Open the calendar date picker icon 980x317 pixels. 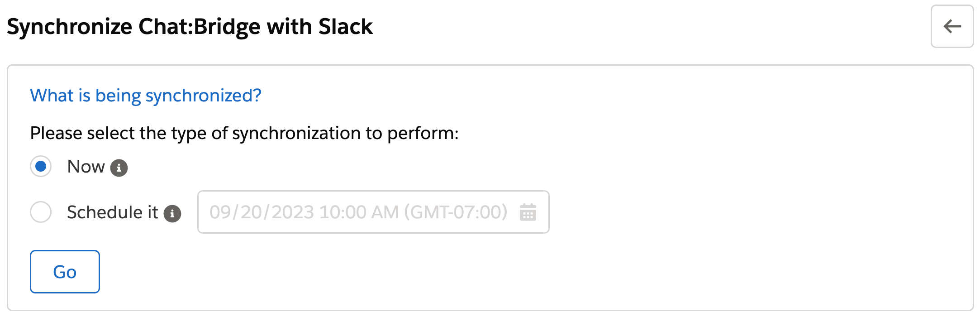528,212
